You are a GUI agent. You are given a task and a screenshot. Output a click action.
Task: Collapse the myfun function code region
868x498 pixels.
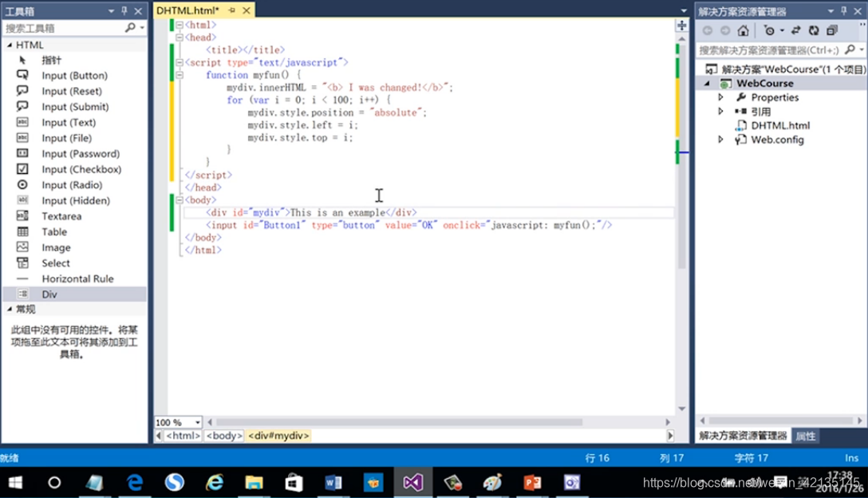[180, 75]
